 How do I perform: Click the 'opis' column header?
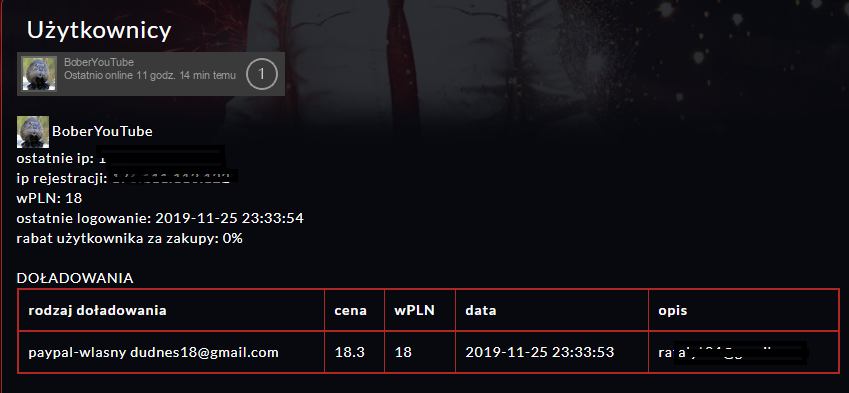pos(672,311)
